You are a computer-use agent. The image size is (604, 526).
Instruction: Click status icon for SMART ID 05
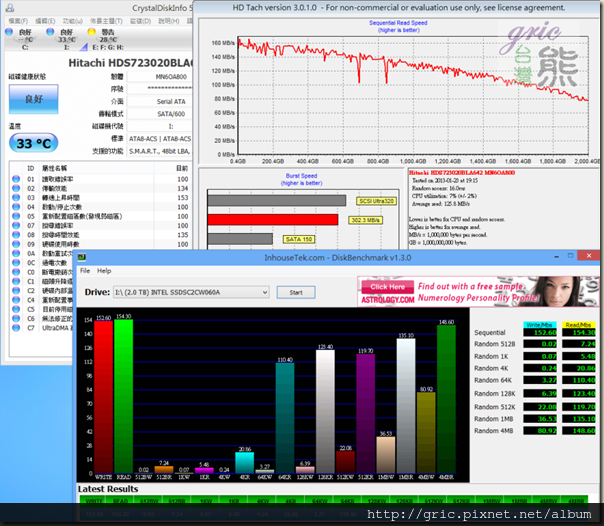[x=16, y=216]
